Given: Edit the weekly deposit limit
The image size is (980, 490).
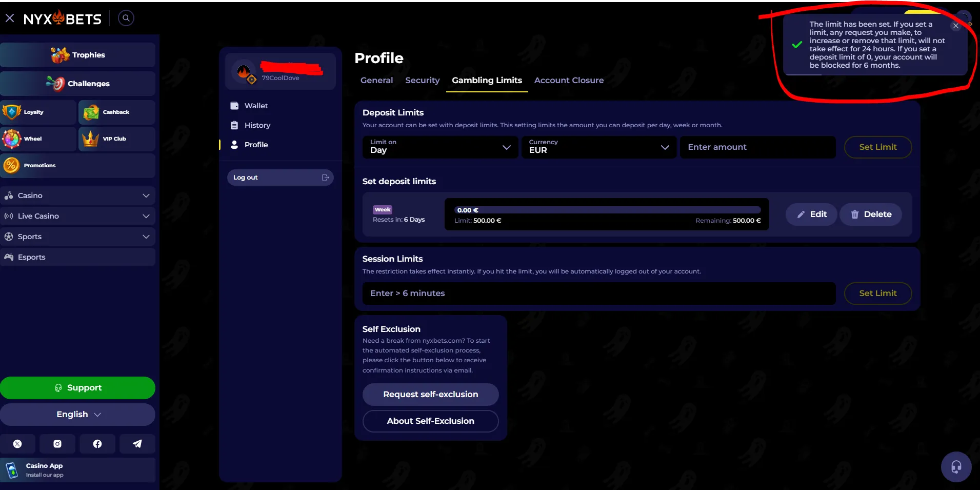Looking at the screenshot, I should 811,214.
